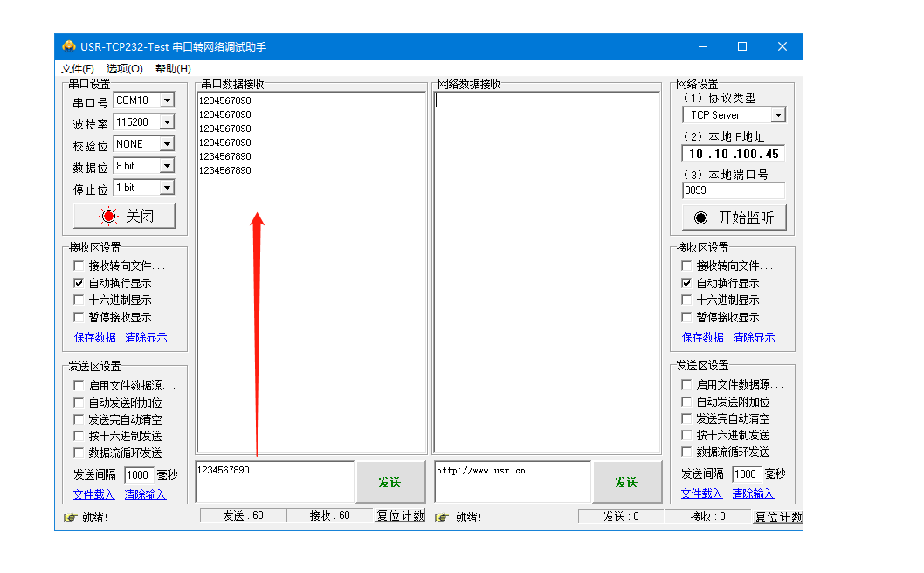Click the serial 发送 : 60 counter
This screenshot has height=573, width=924.
click(243, 516)
